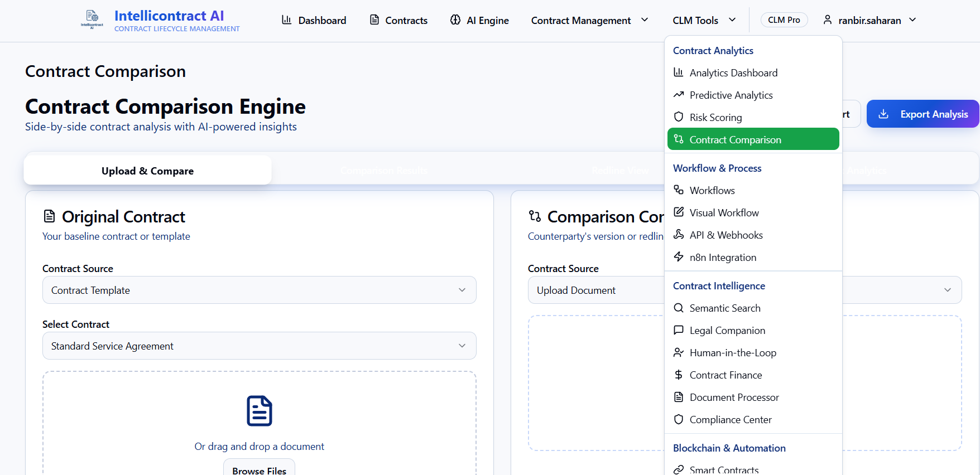Open the Upload Document source dropdown
The height and width of the screenshot is (475, 980).
tap(745, 290)
